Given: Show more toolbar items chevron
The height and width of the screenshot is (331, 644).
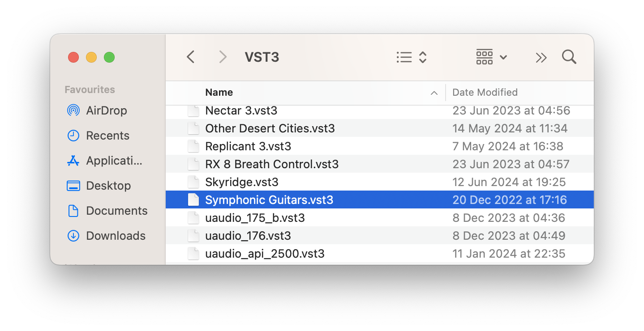Looking at the screenshot, I should click(x=541, y=57).
